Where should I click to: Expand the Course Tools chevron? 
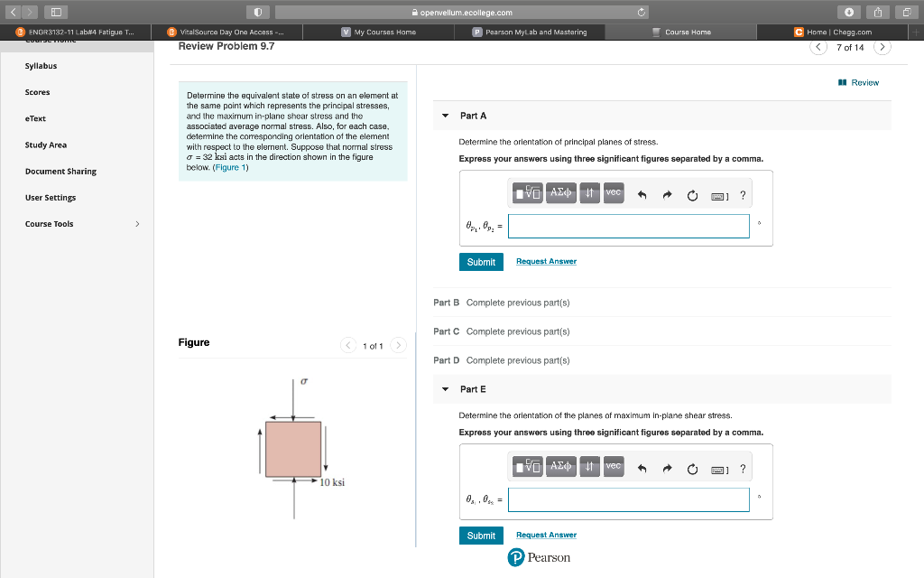136,223
